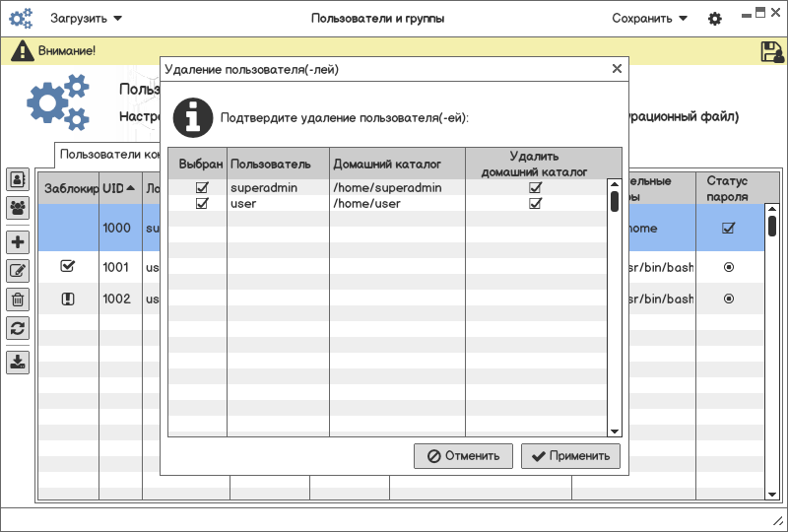Click the download tray icon in sidebar
The width and height of the screenshot is (788, 532).
pyautogui.click(x=18, y=362)
